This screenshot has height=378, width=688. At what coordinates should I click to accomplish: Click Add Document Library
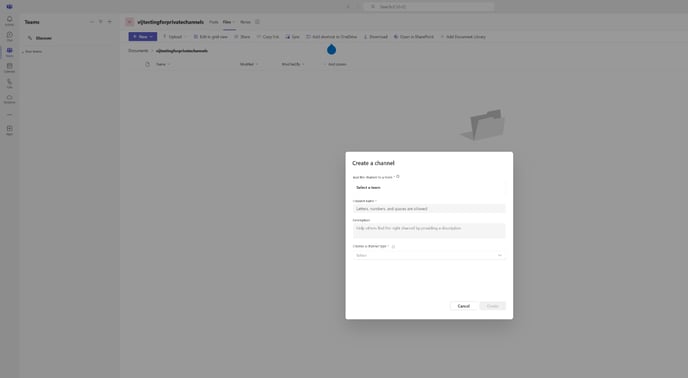click(463, 37)
